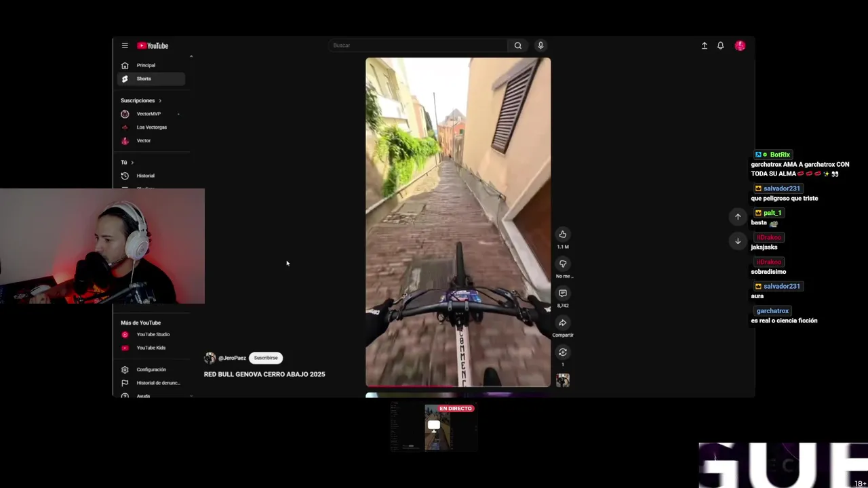868x488 pixels.
Task: Open Los Vectorgas channel subscription
Action: click(150, 127)
